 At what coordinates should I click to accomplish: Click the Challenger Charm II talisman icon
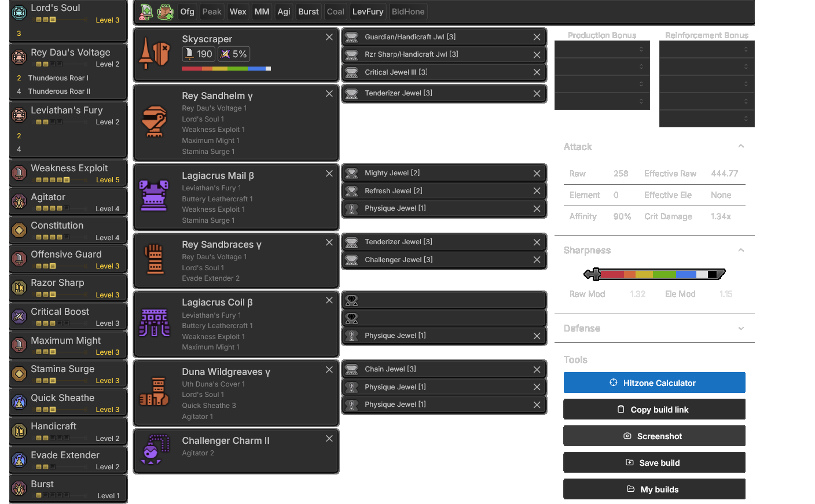point(154,450)
